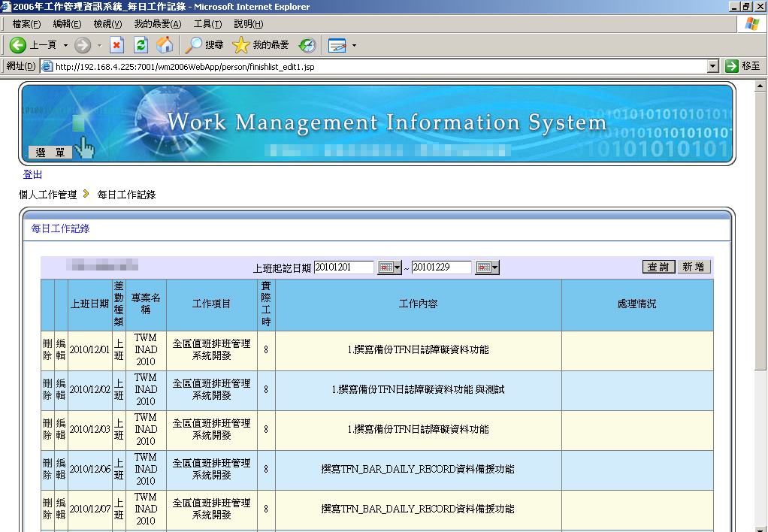The width and height of the screenshot is (768, 532).
Task: Click the 選單 menu button in banner
Action: pos(50,153)
